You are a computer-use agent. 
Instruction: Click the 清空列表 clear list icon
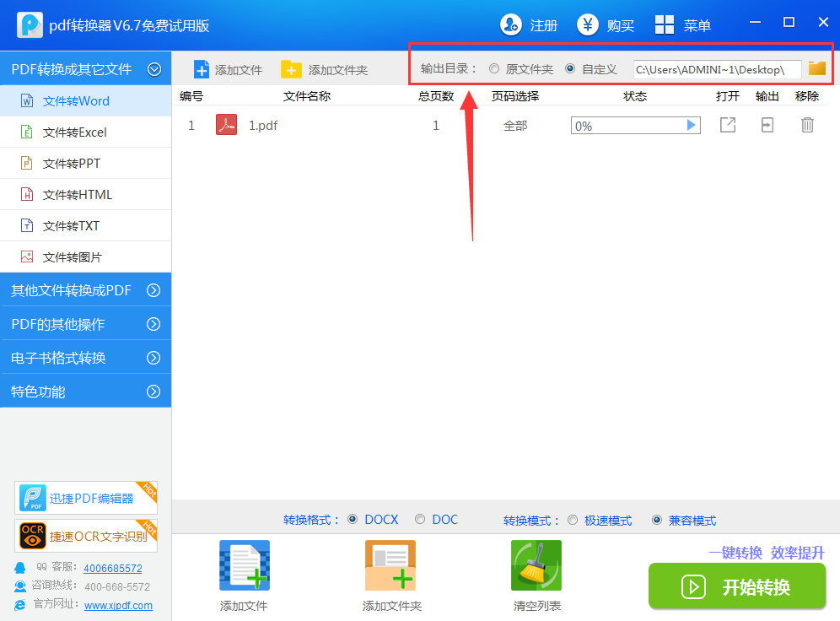pyautogui.click(x=536, y=564)
